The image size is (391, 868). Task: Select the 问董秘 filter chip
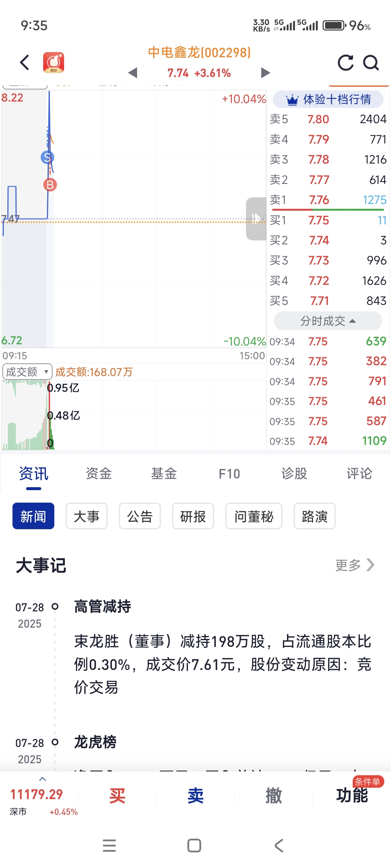tap(254, 516)
